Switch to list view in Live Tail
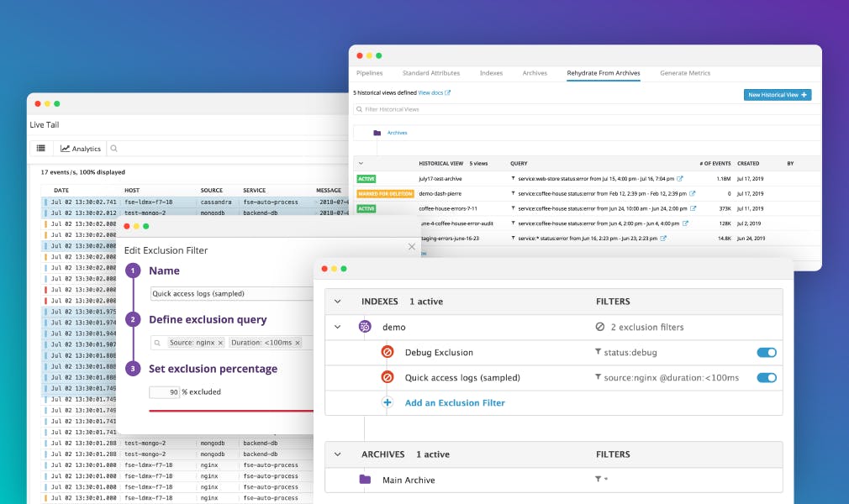The width and height of the screenshot is (849, 504). point(40,149)
